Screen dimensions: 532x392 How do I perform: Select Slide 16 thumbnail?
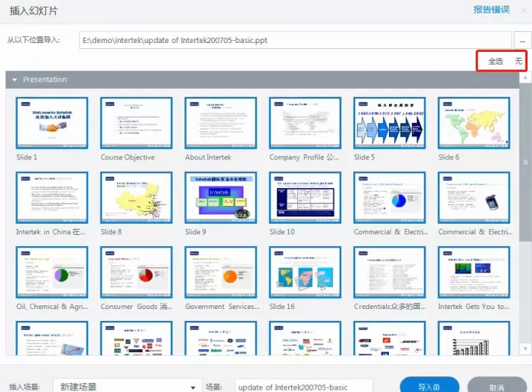tap(305, 272)
